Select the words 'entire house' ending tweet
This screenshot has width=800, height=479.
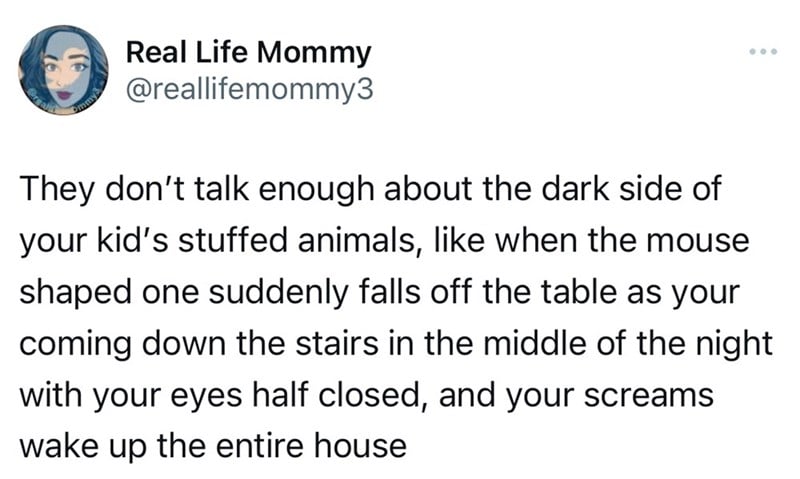(311, 446)
